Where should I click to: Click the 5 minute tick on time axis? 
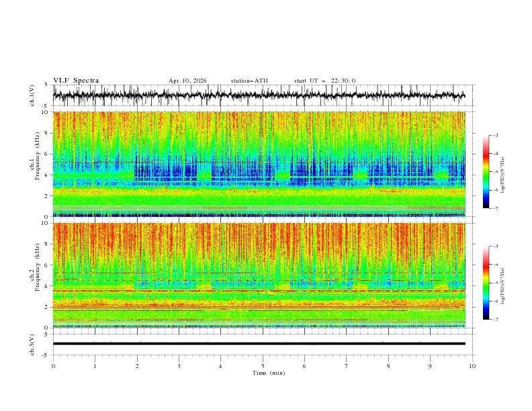[263, 366]
